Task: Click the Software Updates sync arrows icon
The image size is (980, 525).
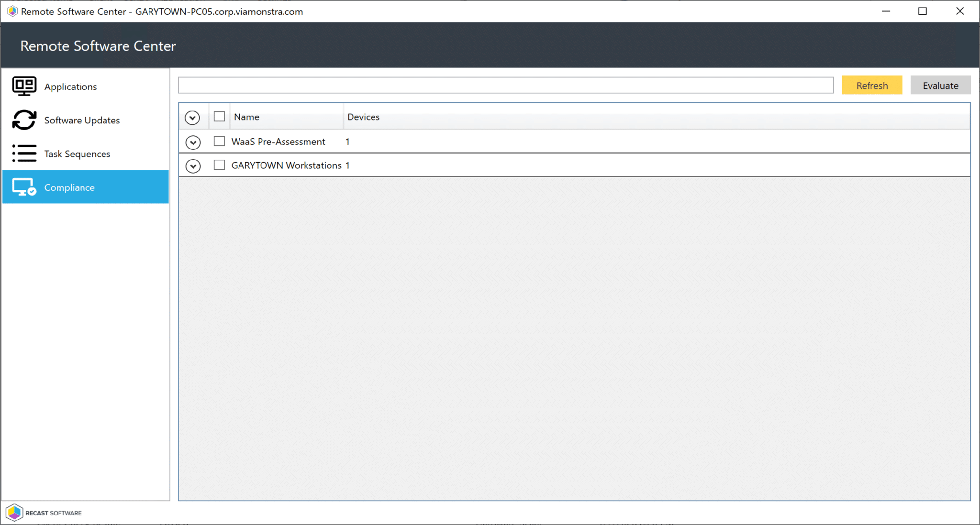Action: coord(24,120)
